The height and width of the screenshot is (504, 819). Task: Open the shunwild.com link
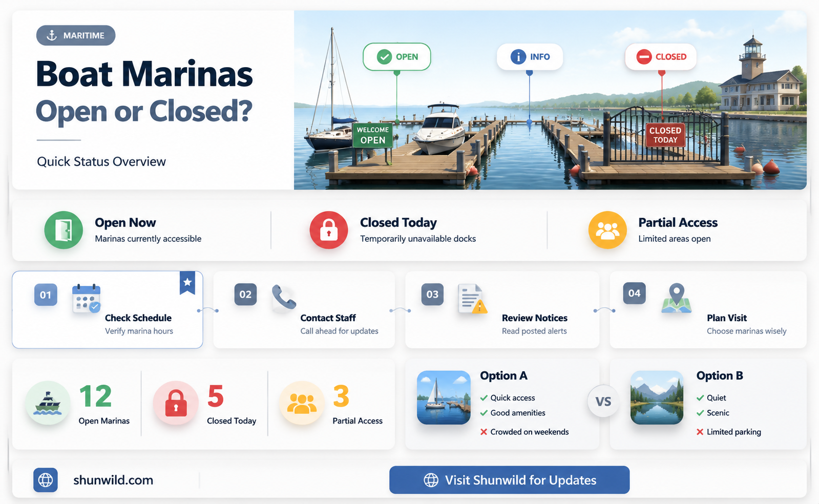(113, 480)
